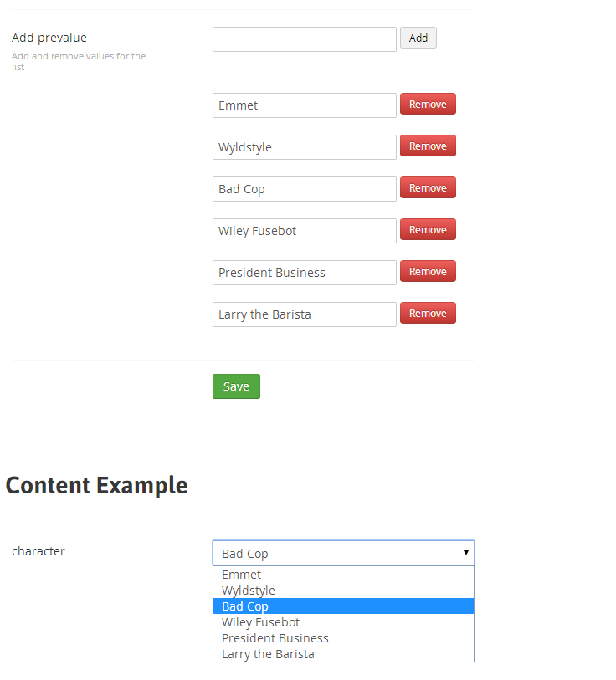Remove the President Business prevalue
Image resolution: width=616 pixels, height=680 pixels.
click(x=428, y=272)
